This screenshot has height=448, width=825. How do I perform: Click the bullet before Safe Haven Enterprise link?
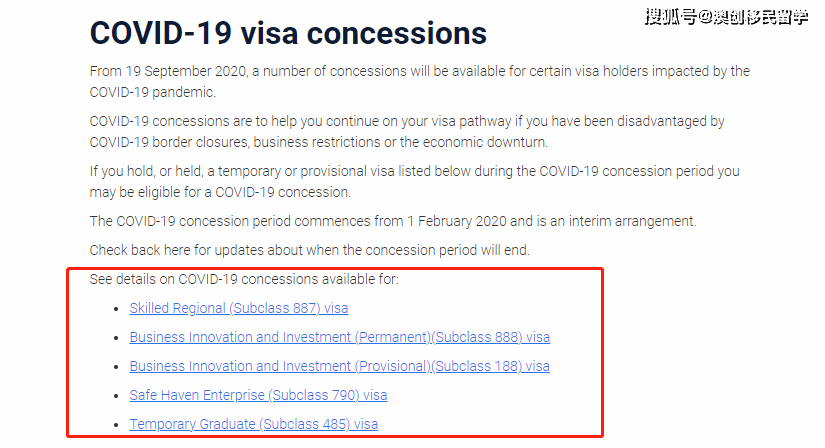coord(116,396)
